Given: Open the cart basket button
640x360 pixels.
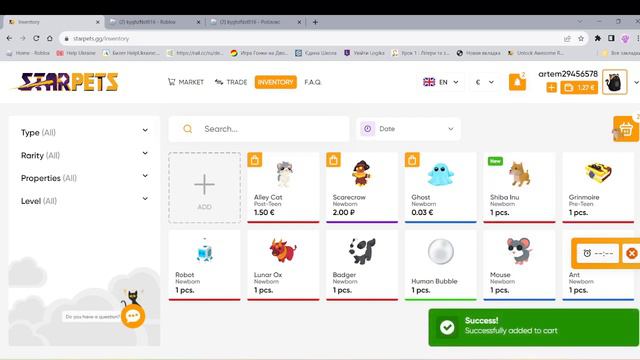Looking at the screenshot, I should [626, 129].
